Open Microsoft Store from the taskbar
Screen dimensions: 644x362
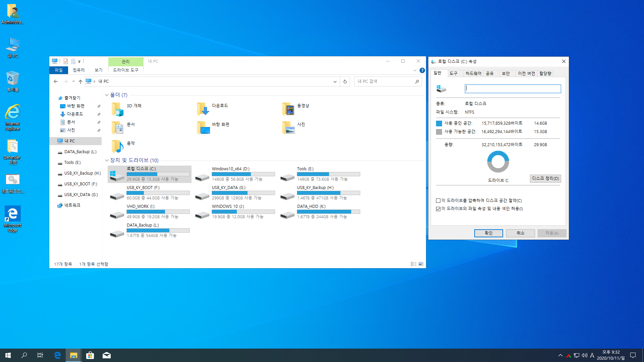coord(90,355)
